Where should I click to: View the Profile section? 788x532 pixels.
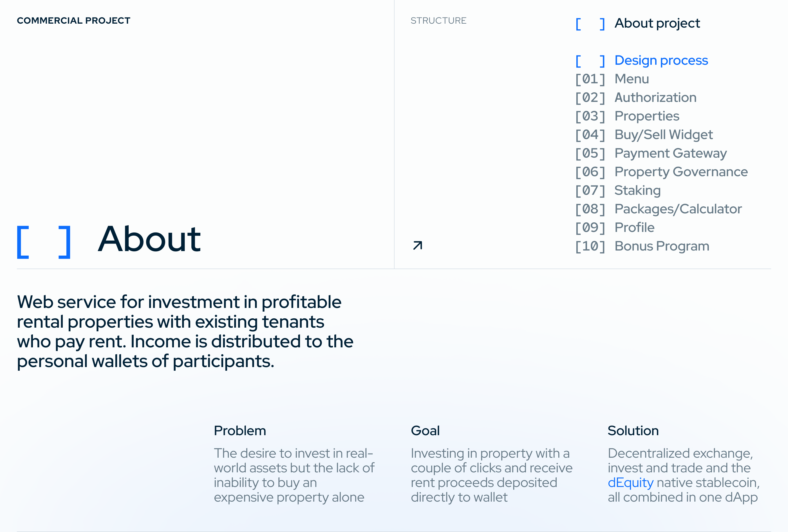tap(634, 227)
